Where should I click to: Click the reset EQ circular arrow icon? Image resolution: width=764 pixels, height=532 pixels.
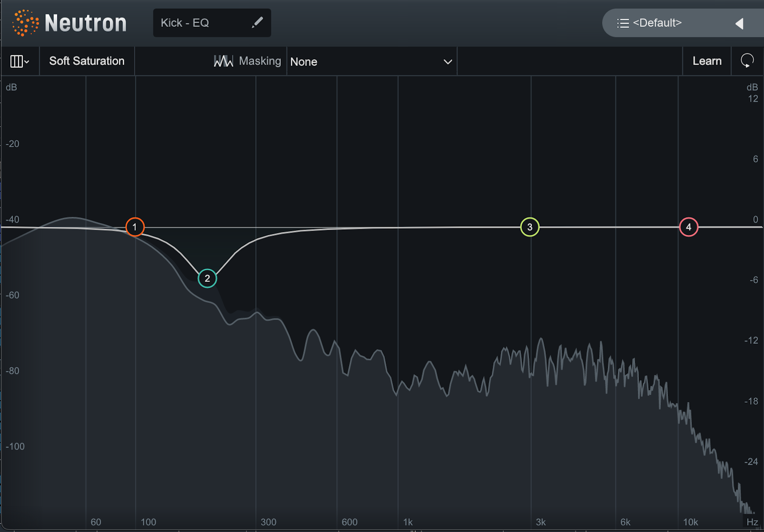[747, 61]
